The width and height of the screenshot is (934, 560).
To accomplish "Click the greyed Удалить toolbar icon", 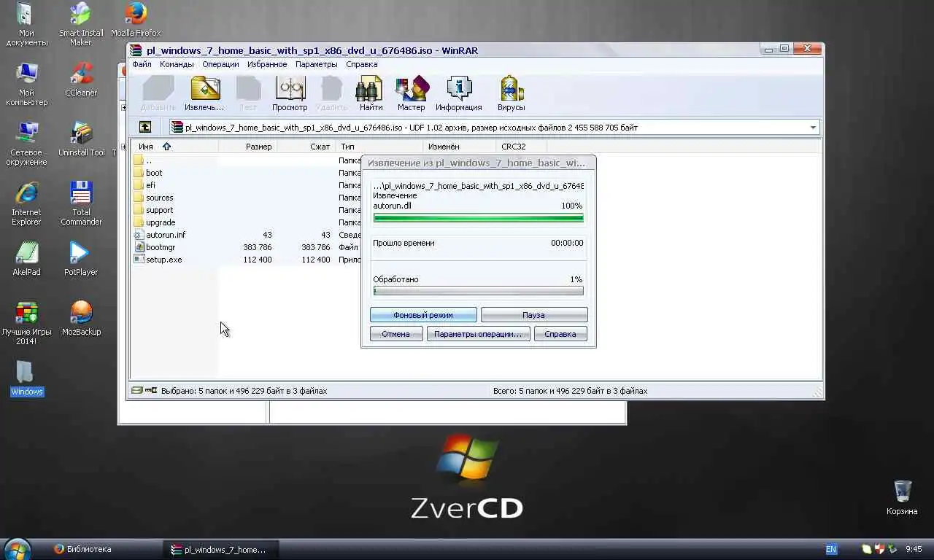I will click(x=332, y=88).
